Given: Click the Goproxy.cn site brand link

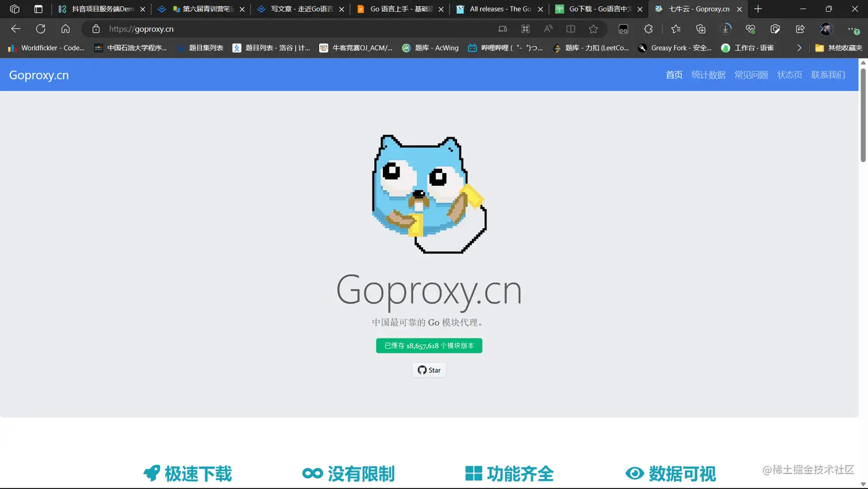Looking at the screenshot, I should coord(39,75).
